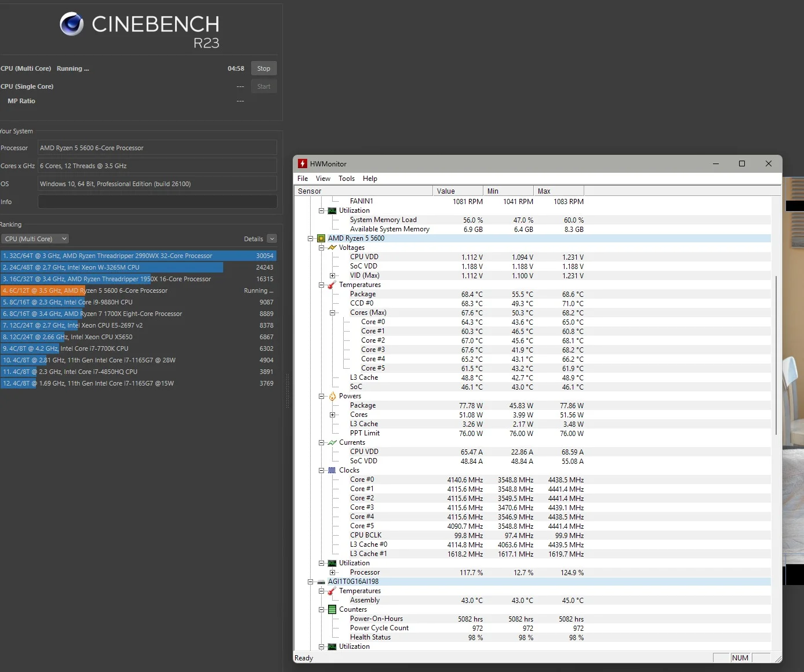The height and width of the screenshot is (672, 804).
Task: Collapse the Cores (Max) temperature node
Action: [333, 313]
